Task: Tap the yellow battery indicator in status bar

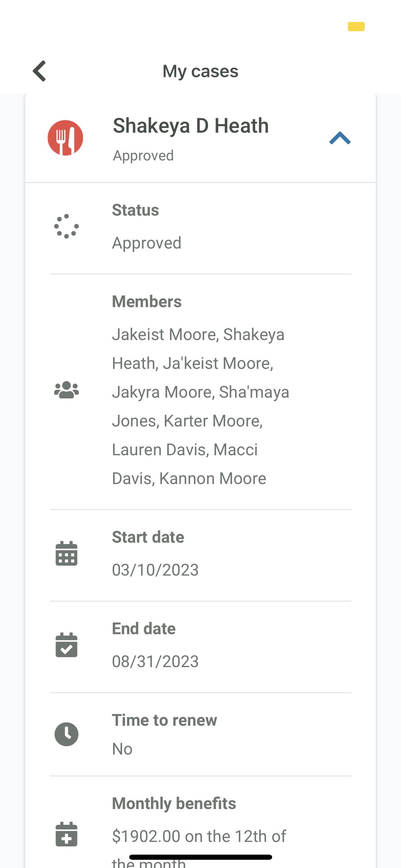Action: [x=356, y=26]
